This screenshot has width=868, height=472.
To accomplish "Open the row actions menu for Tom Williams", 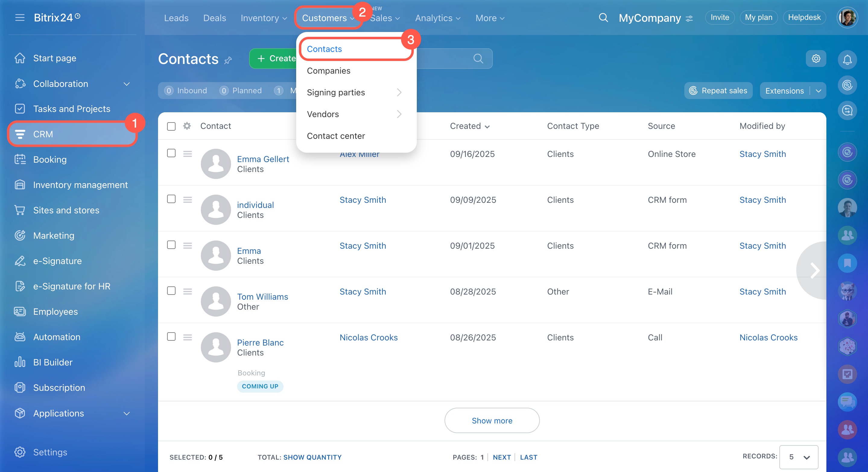I will coord(187,291).
